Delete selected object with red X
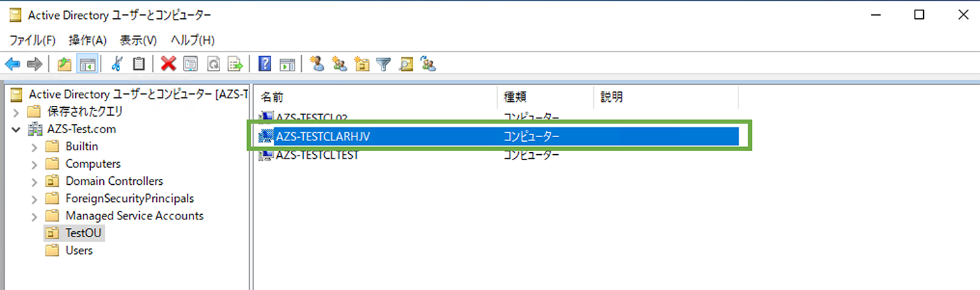The width and height of the screenshot is (980, 290). (x=169, y=63)
